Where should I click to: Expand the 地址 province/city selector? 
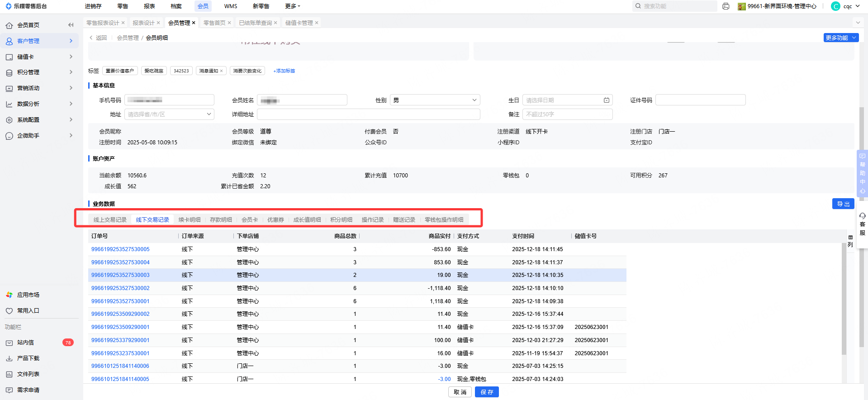[169, 114]
